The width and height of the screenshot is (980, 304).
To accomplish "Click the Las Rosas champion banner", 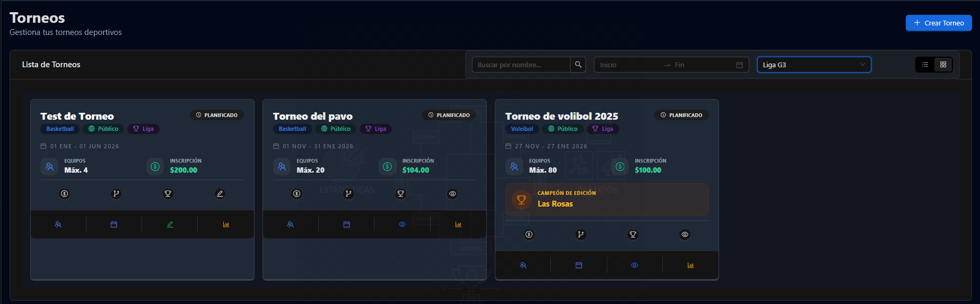I will coord(607,199).
